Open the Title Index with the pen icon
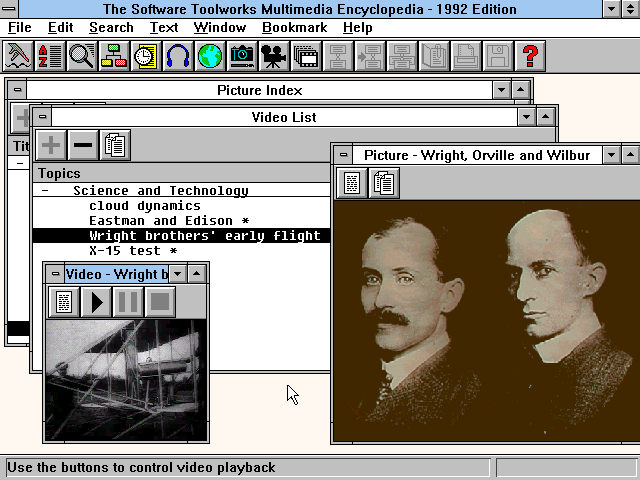This screenshot has width=640, height=480. coord(18,56)
